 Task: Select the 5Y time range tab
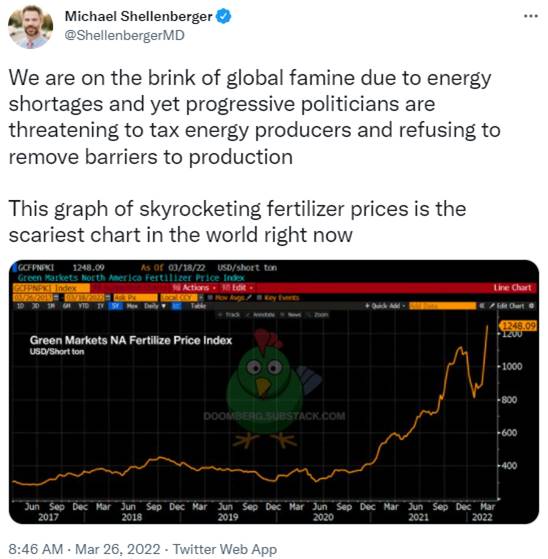coord(116,306)
